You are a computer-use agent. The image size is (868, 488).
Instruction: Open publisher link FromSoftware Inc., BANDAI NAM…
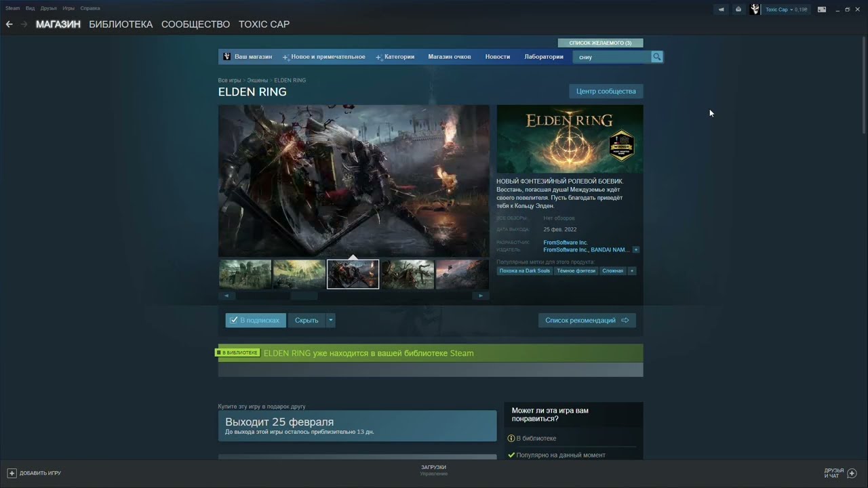pos(586,250)
